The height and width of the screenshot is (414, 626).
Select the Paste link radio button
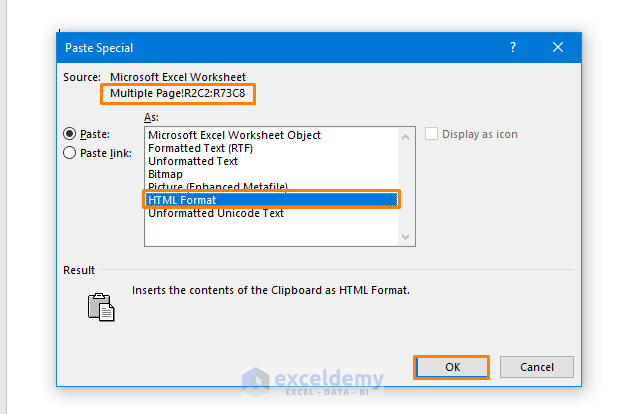click(x=70, y=153)
